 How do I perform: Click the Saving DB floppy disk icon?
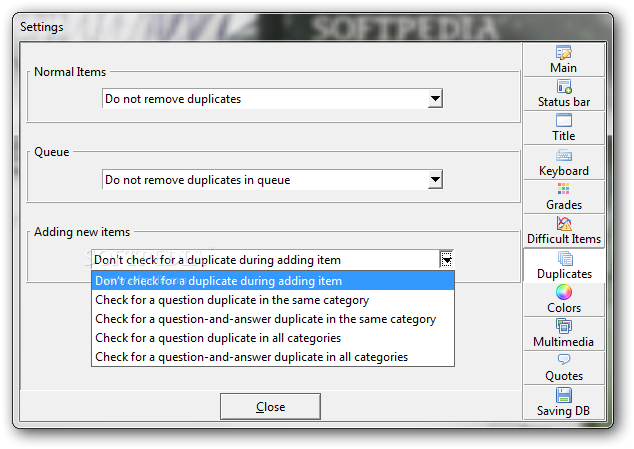(564, 395)
